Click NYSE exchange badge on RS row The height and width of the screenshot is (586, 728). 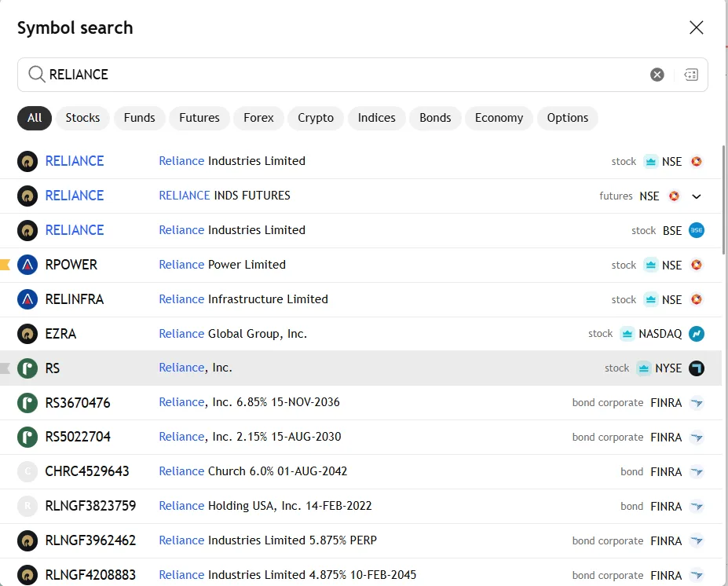pyautogui.click(x=697, y=368)
